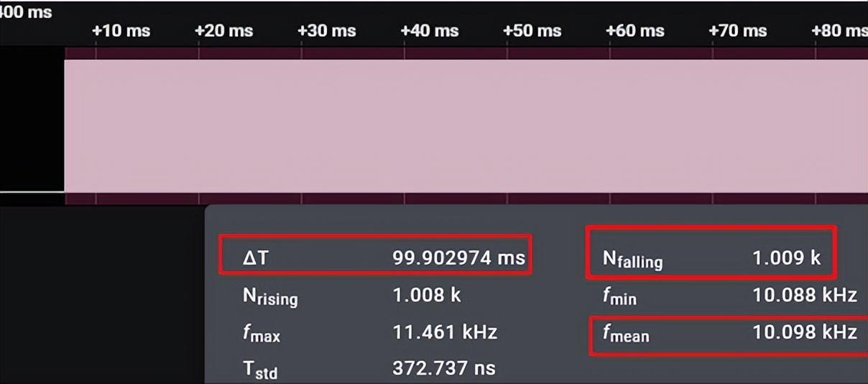Click the black idle area before the signal
This screenshot has height=384, width=868.
pos(32,122)
